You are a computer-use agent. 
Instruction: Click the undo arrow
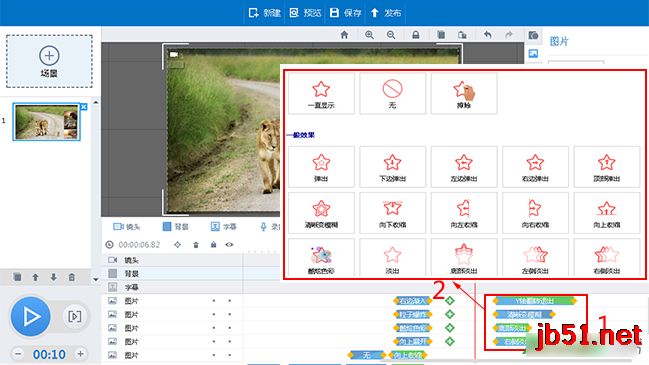tap(488, 35)
